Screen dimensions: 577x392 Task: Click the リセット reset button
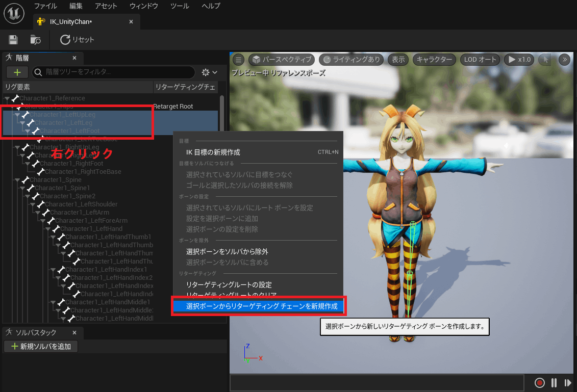point(77,40)
